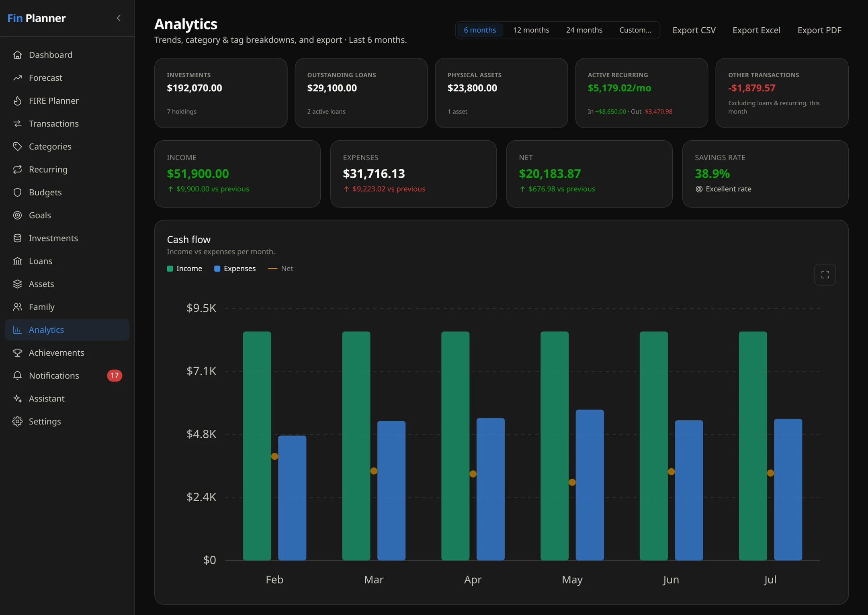Click Export PDF

819,30
